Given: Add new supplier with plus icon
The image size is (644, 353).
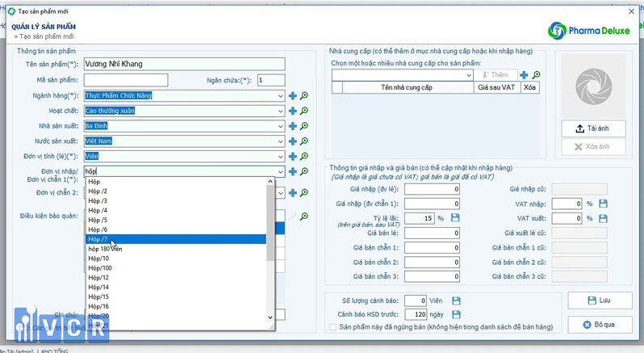Looking at the screenshot, I should (x=524, y=75).
